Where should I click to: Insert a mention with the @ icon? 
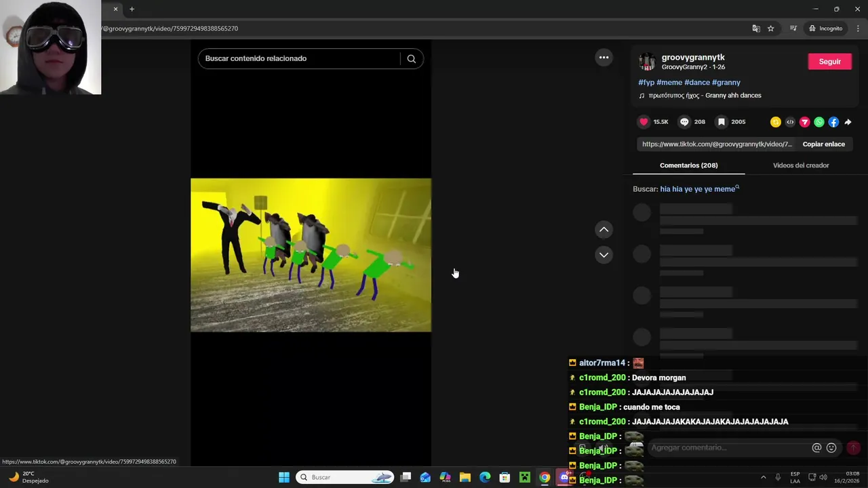point(816,448)
